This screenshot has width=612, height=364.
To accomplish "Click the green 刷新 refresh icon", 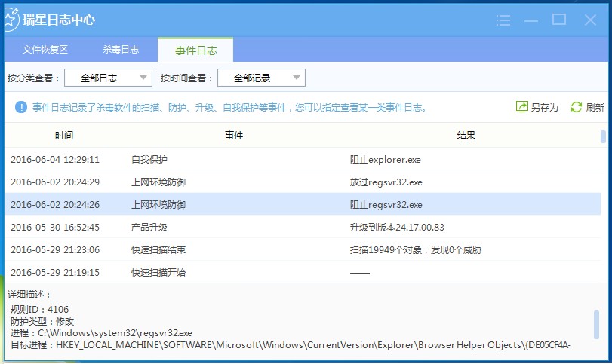I will (576, 107).
